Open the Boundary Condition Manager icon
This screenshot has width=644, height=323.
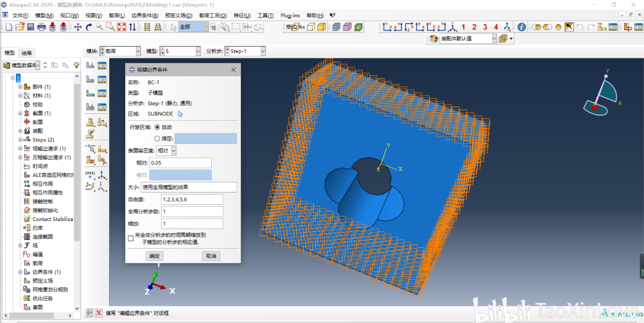[x=102, y=79]
